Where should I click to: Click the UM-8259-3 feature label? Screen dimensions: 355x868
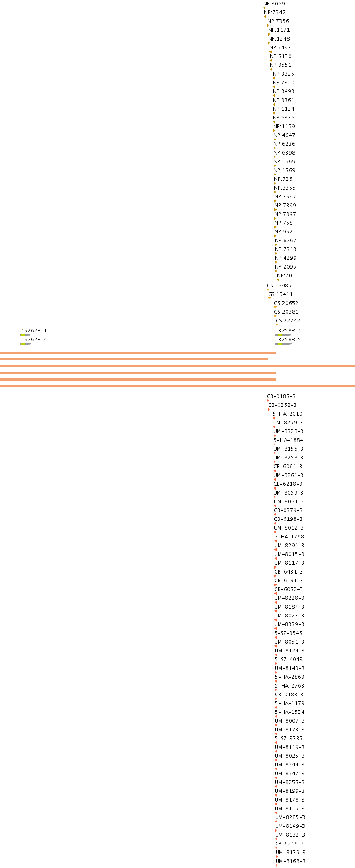(288, 423)
